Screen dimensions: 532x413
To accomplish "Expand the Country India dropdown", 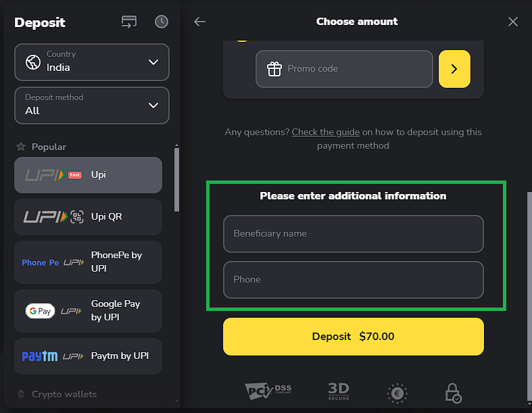I will coord(153,62).
